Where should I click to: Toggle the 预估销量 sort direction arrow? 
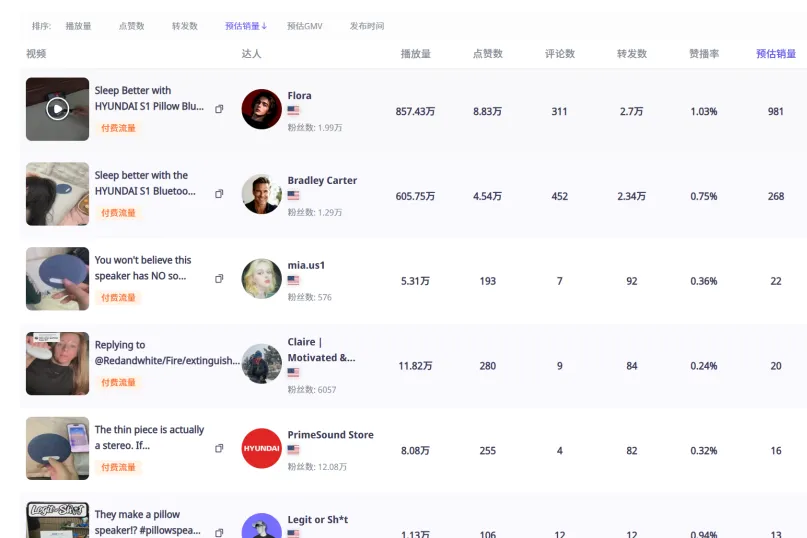point(265,26)
